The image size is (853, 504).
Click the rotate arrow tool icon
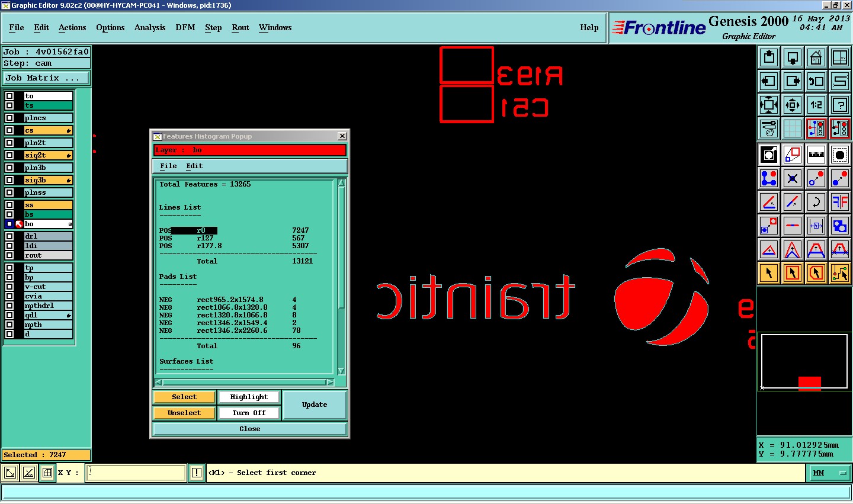[816, 202]
